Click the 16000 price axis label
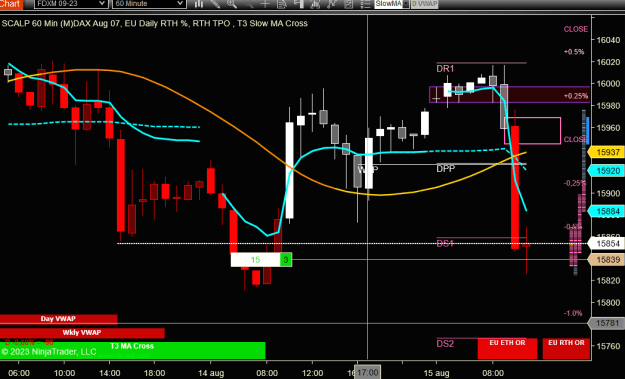 (608, 84)
